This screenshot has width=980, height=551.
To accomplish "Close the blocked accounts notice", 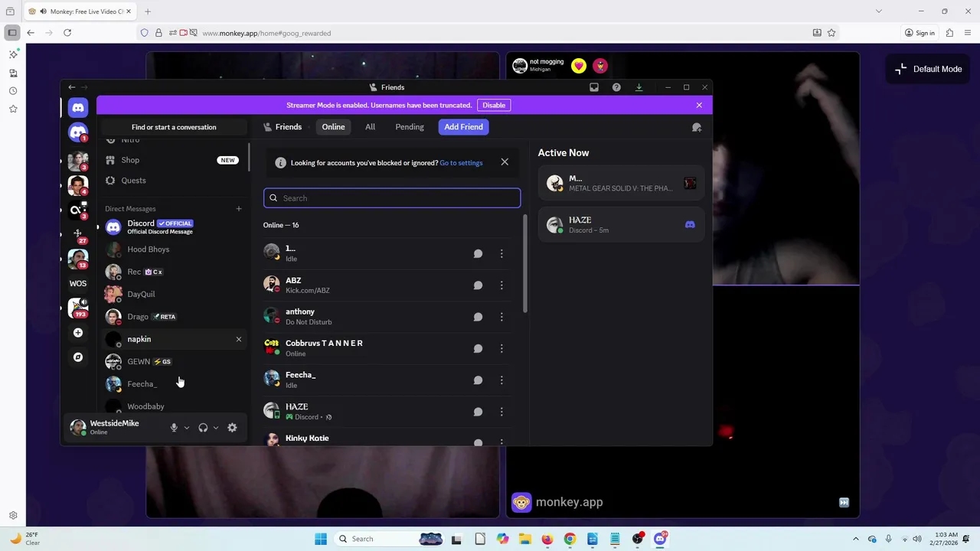I will pos(505,162).
